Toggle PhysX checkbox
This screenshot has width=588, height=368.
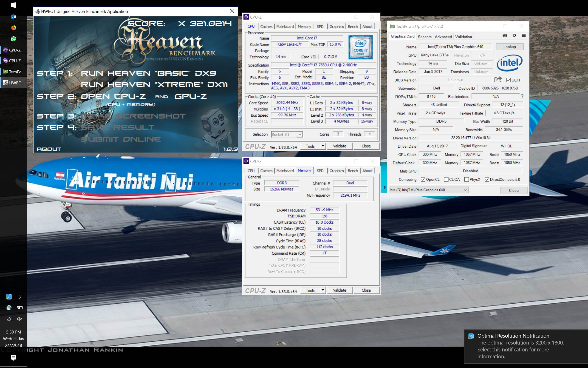[466, 179]
